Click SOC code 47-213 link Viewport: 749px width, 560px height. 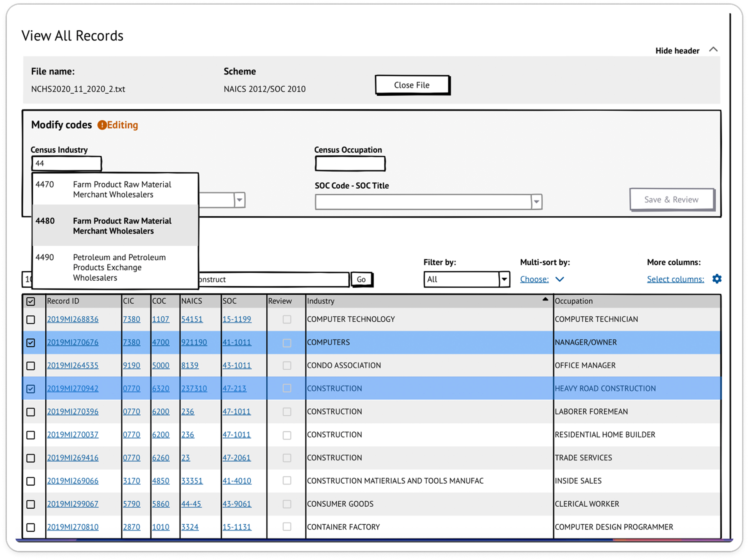pos(234,389)
